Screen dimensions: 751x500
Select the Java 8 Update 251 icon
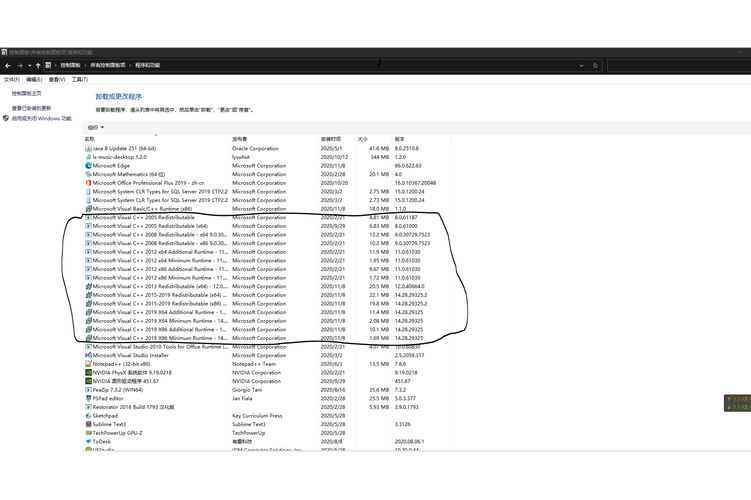click(88, 148)
